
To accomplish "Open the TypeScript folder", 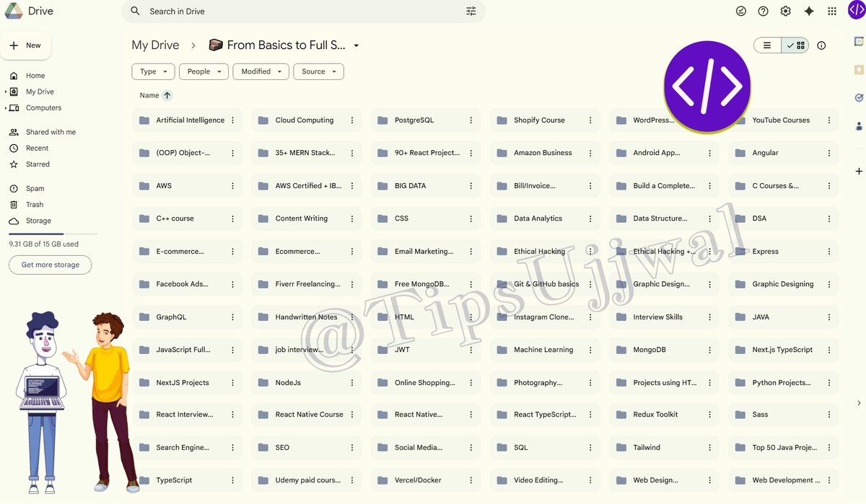I will [188, 480].
